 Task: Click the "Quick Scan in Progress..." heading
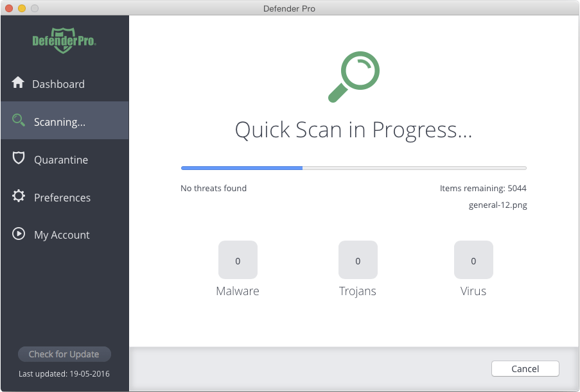(x=354, y=130)
